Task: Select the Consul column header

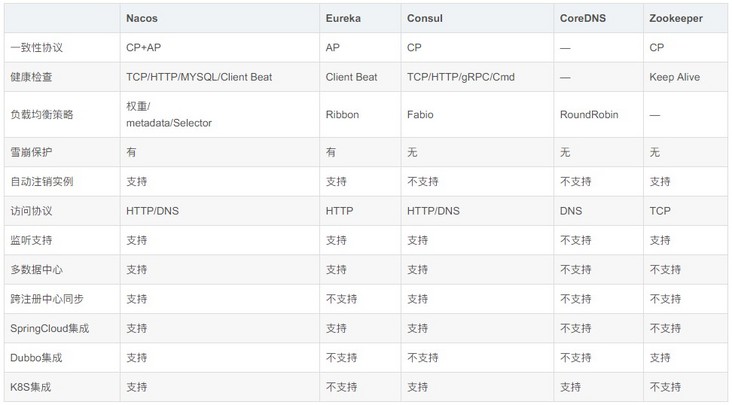Action: tap(426, 19)
